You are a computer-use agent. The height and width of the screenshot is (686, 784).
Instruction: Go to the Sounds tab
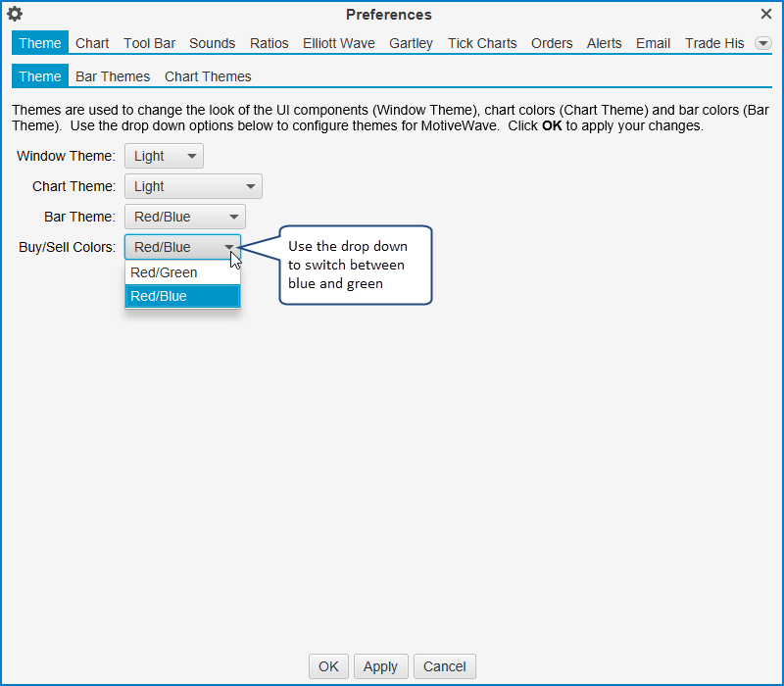point(212,43)
